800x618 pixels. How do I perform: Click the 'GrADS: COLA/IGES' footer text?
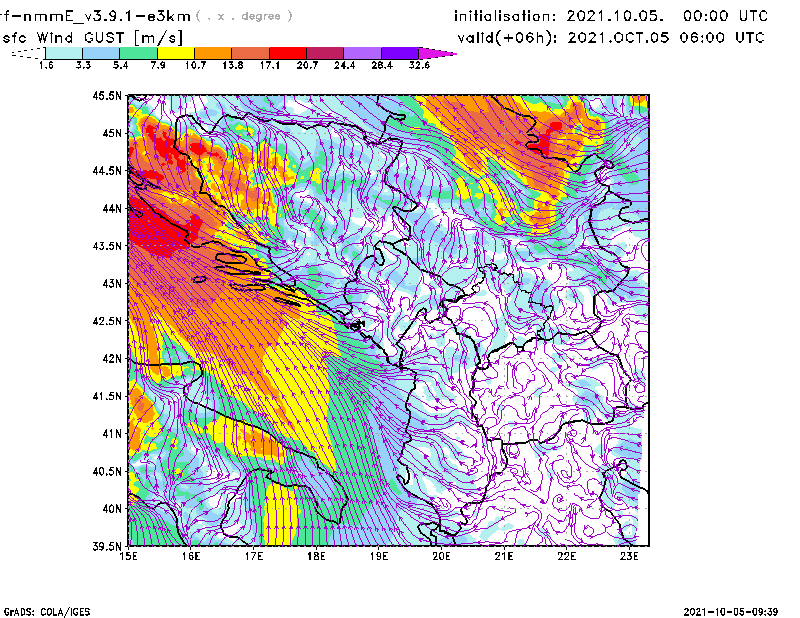pos(47,612)
